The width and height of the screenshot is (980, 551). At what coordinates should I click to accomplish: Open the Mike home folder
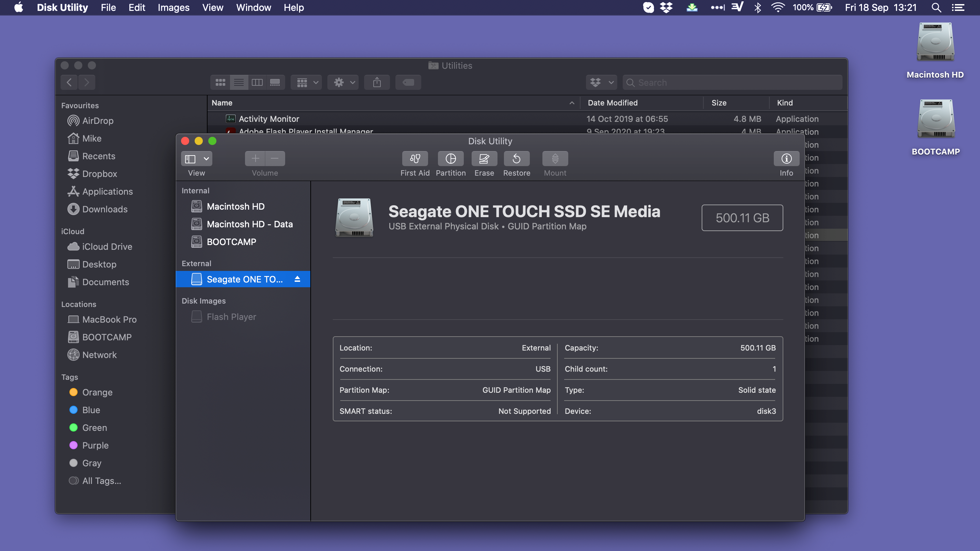tap(92, 139)
